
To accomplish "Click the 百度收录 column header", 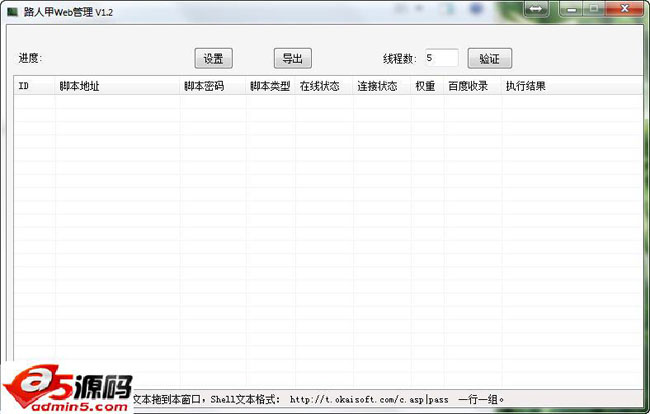I will (x=473, y=86).
